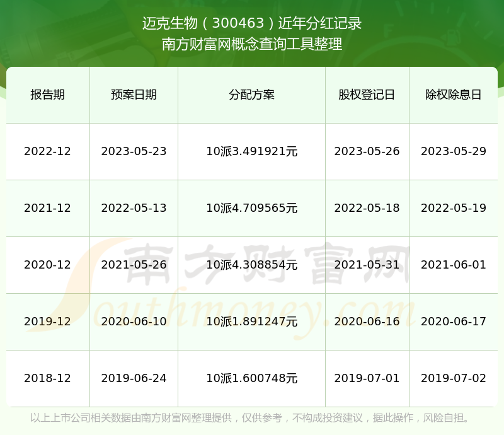Viewport: 504px width, 435px height.
Task: Click record date 2021-05-31
Action: click(x=367, y=265)
